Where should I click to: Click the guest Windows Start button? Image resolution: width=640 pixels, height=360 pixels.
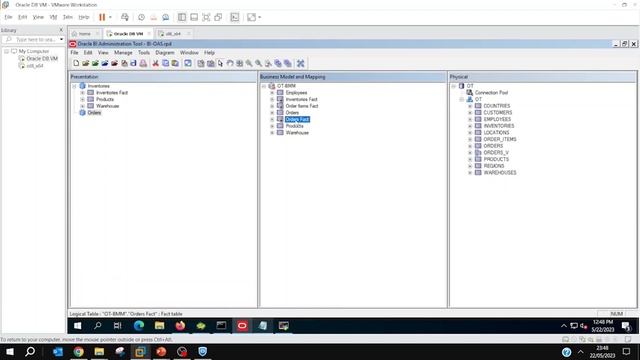[x=78, y=325]
